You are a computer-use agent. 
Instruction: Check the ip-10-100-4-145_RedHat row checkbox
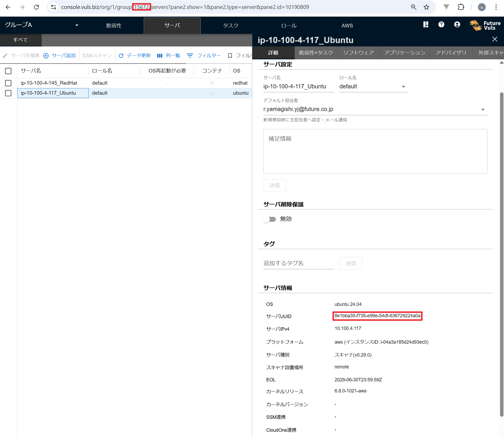click(x=8, y=83)
